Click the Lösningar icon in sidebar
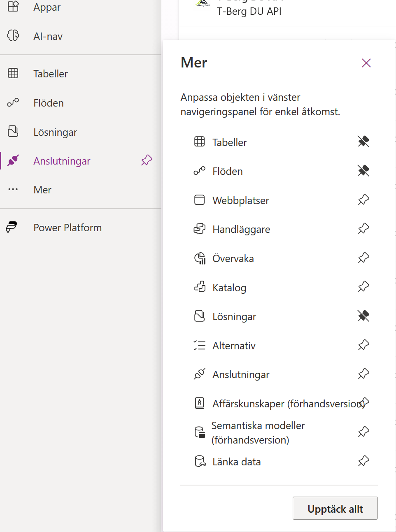Viewport: 396px width, 532px height. tap(13, 131)
